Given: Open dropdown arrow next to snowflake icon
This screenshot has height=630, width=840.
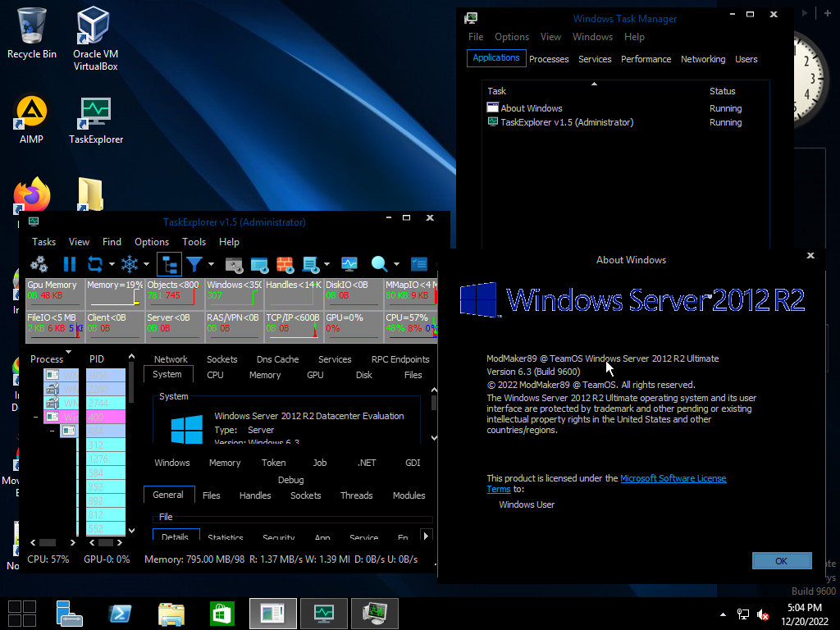Looking at the screenshot, I should point(146,264).
